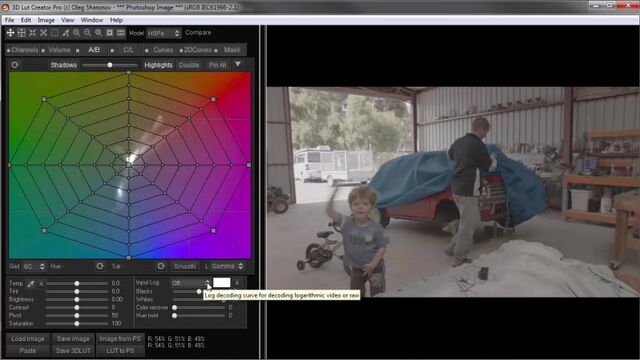Screen dimensions: 640x360
Task: Open the Image menu
Action: 46,20
